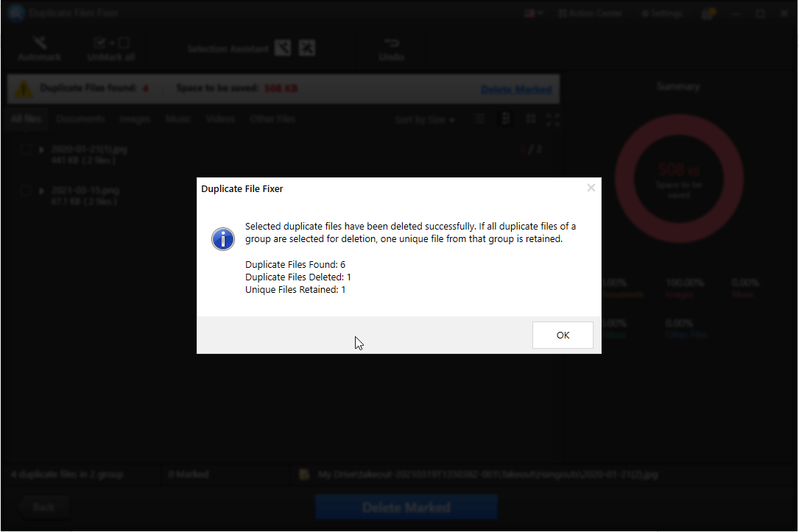Close the Duplicate File Fixer dialog
Viewport: 799px width, 532px height.
click(x=591, y=188)
